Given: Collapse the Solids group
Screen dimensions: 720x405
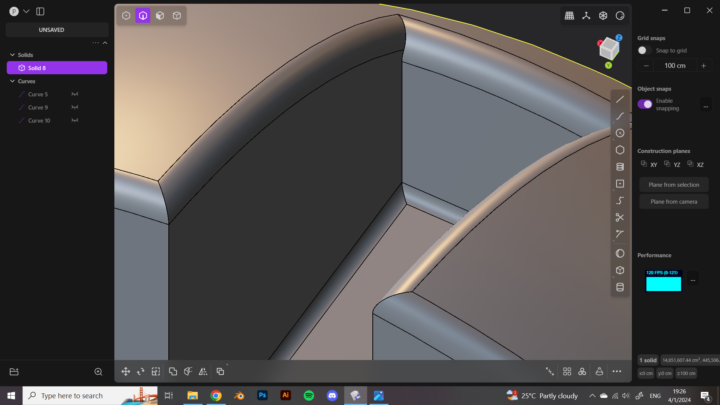Looking at the screenshot, I should point(11,55).
